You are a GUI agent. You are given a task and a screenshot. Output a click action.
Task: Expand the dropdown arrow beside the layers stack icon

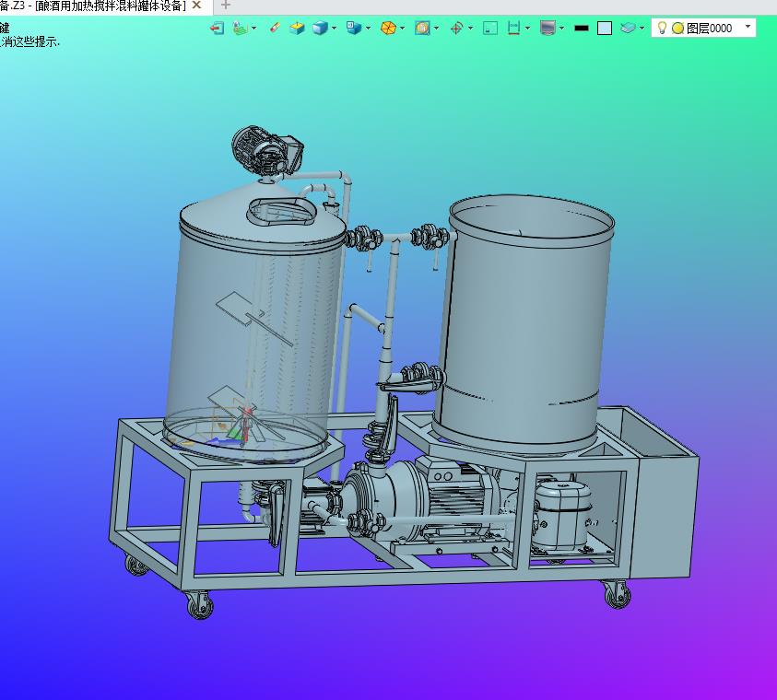(x=642, y=28)
